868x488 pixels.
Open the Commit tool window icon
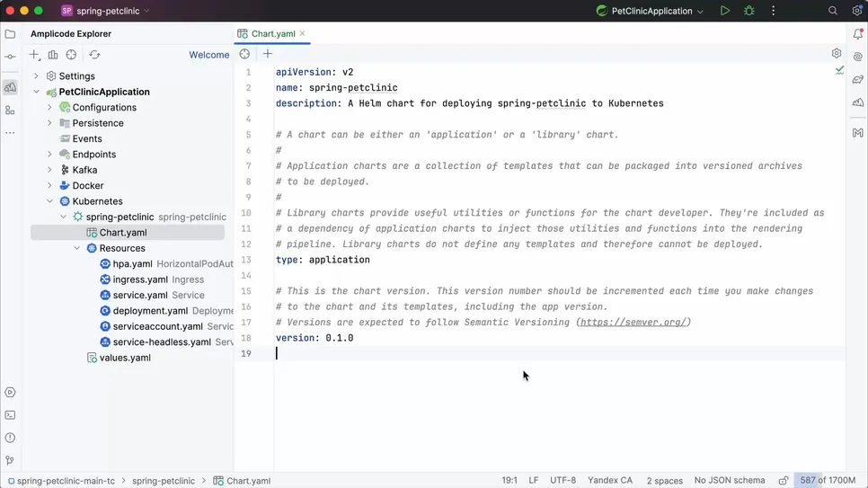[10, 57]
